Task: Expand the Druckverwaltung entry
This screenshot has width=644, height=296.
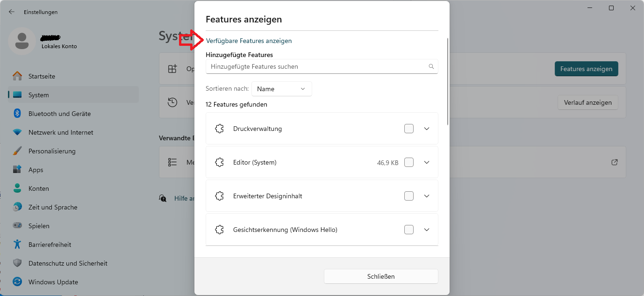Action: (426, 128)
